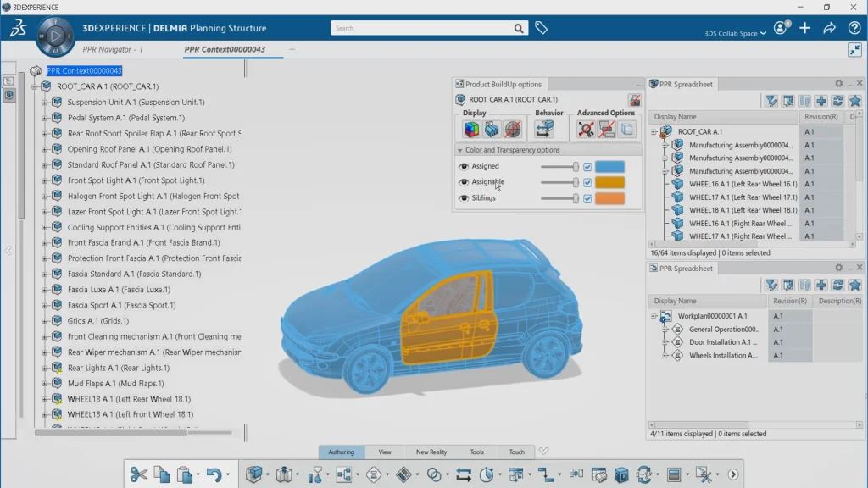Open the compass play button
Screen dimensions: 868x488
pos(56,36)
